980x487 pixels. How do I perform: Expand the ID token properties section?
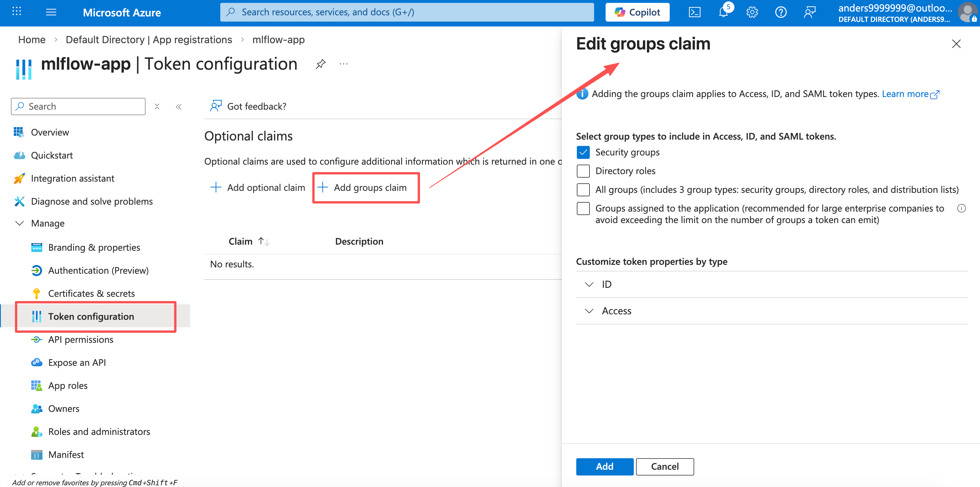pyautogui.click(x=589, y=284)
